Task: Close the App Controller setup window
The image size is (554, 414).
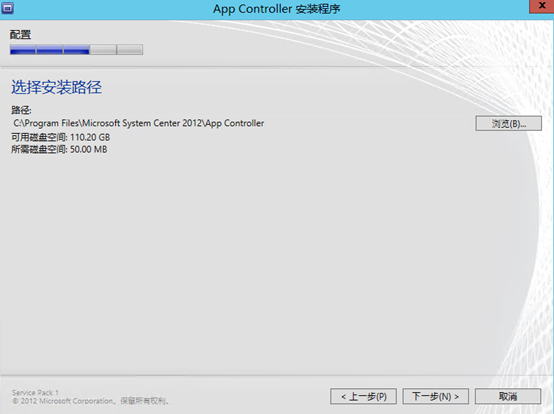Action: click(542, 6)
